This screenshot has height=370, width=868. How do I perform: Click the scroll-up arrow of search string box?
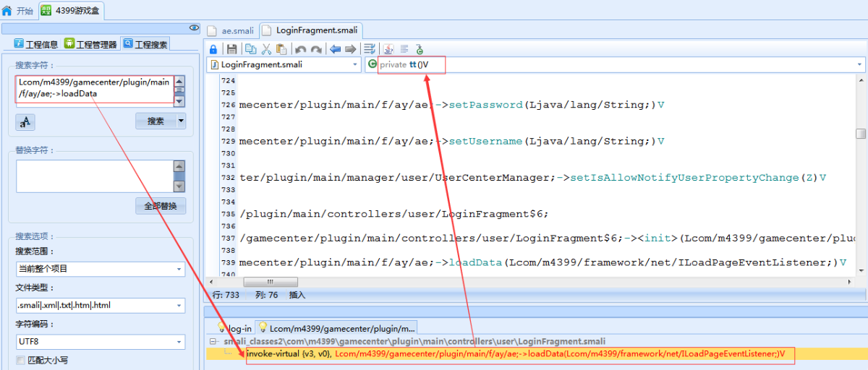(179, 80)
